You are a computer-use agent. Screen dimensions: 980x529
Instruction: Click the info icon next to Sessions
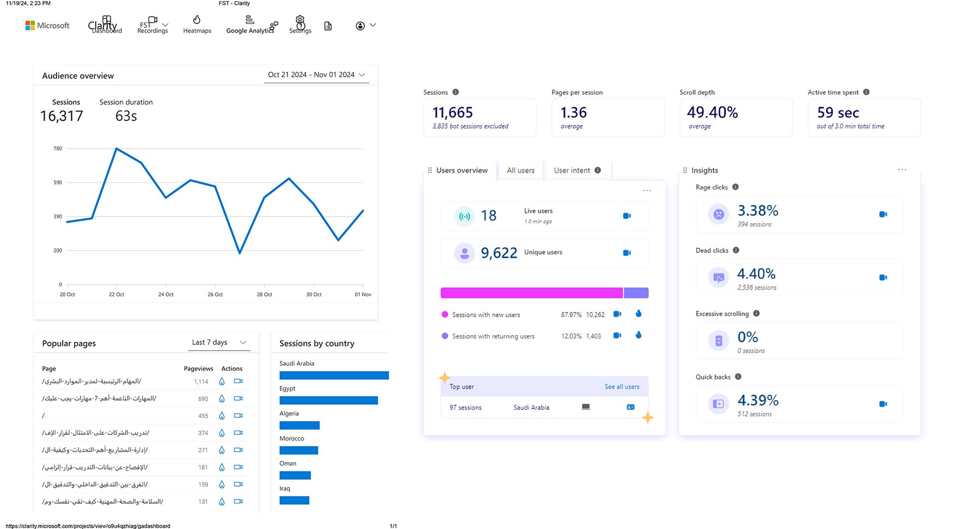(456, 92)
